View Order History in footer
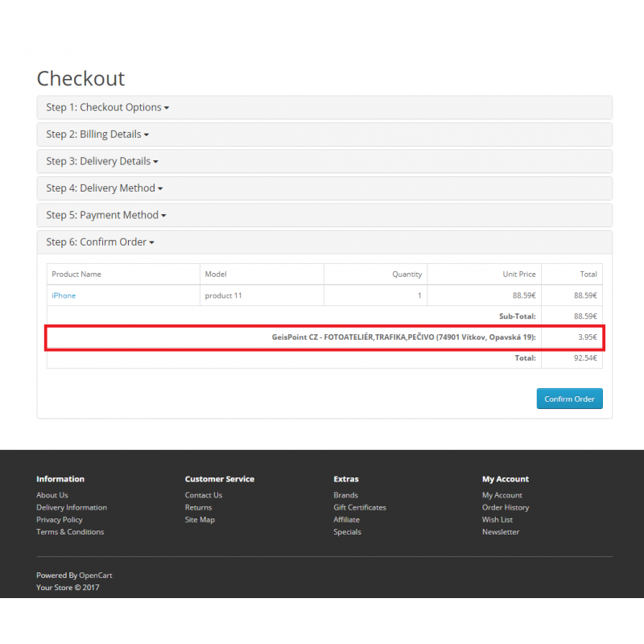The image size is (644, 644). (506, 507)
